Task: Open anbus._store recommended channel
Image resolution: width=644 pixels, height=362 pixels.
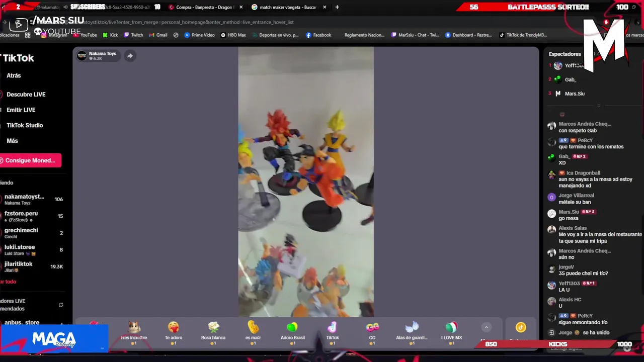Action: [x=33, y=323]
